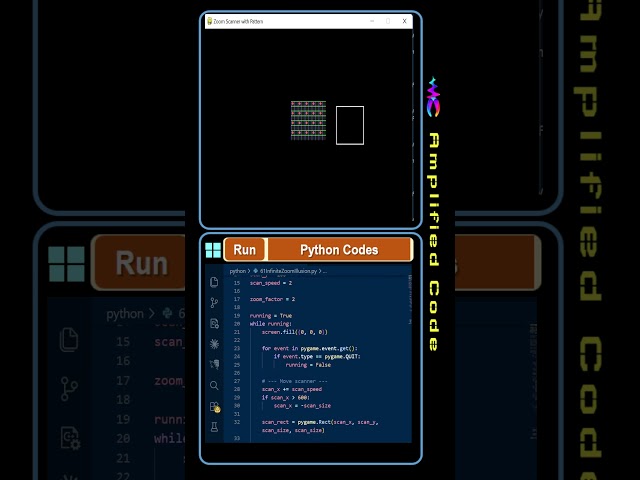The width and height of the screenshot is (640, 480).
Task: Open the Search magnifying glass icon
Action: [214, 385]
